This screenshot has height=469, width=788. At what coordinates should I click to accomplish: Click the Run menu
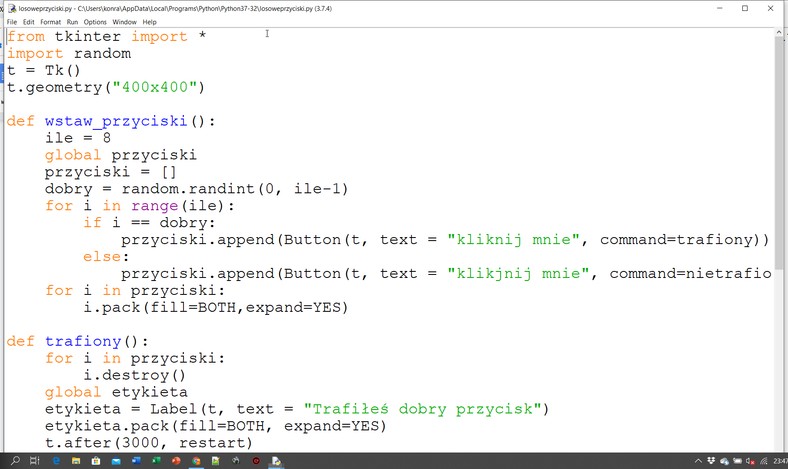72,21
